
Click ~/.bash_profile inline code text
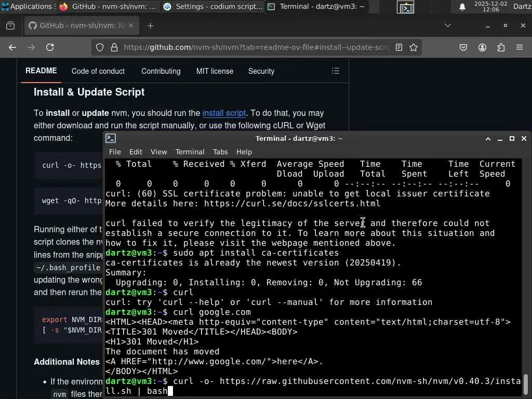tap(68, 268)
